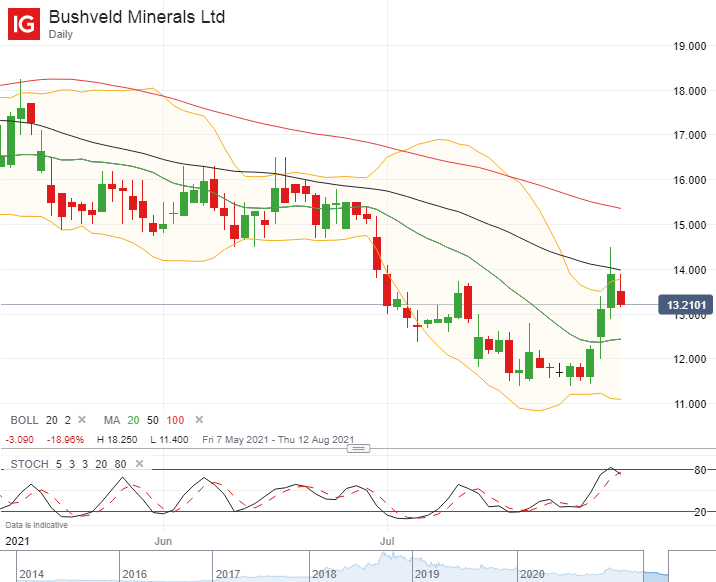Select 2019 in the history navigator

(x=427, y=574)
